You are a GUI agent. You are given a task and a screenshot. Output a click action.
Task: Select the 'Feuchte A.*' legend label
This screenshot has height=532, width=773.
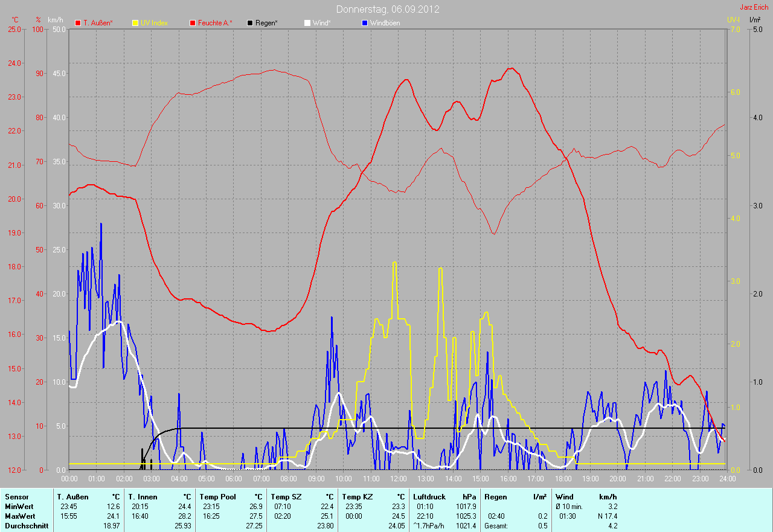215,23
